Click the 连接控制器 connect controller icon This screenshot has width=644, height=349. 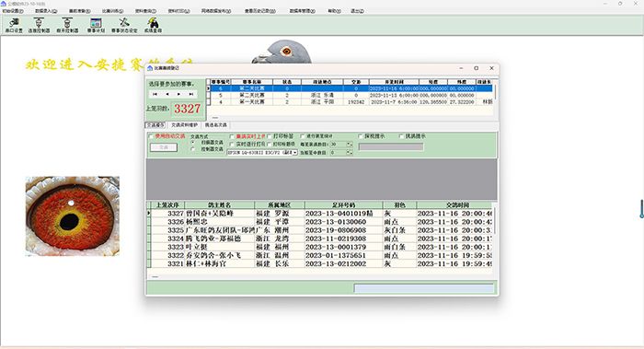pyautogui.click(x=39, y=25)
